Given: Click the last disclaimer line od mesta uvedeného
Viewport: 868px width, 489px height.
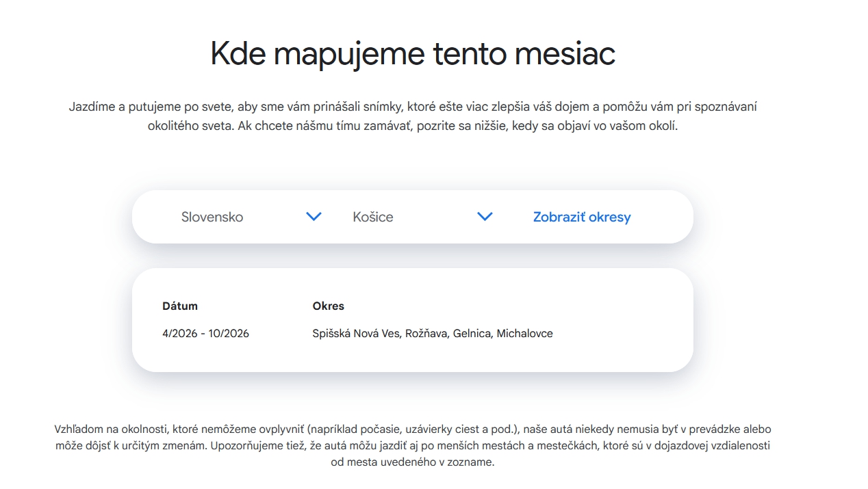Looking at the screenshot, I should [x=412, y=462].
